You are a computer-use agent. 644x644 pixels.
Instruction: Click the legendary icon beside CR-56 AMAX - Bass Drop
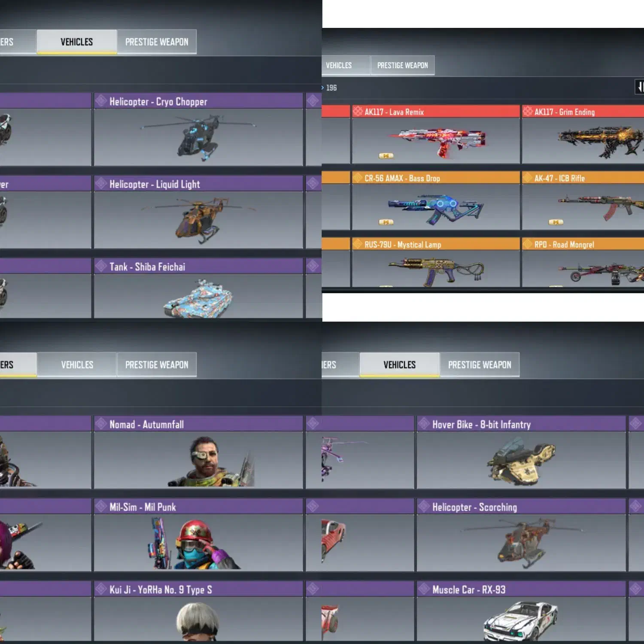tap(358, 178)
